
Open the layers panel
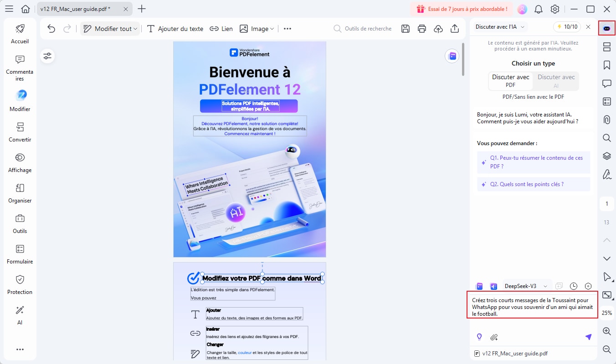pyautogui.click(x=606, y=156)
